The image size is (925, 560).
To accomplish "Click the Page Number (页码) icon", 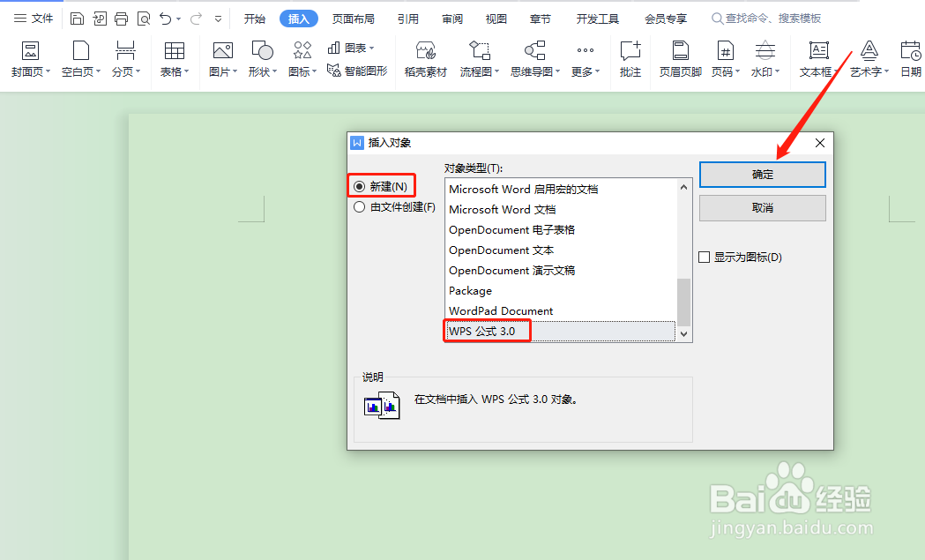I will pyautogui.click(x=725, y=51).
